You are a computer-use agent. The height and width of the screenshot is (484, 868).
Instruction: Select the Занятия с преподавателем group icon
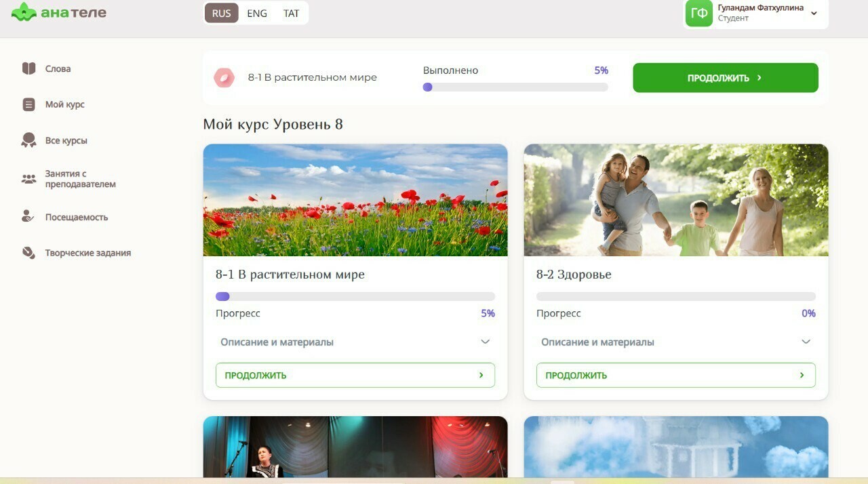point(28,179)
